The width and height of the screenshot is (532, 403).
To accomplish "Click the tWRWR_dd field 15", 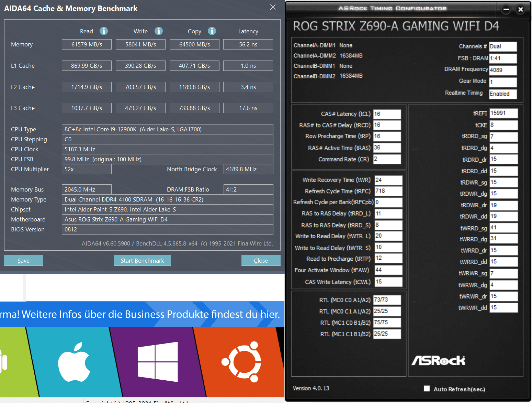I will [504, 308].
